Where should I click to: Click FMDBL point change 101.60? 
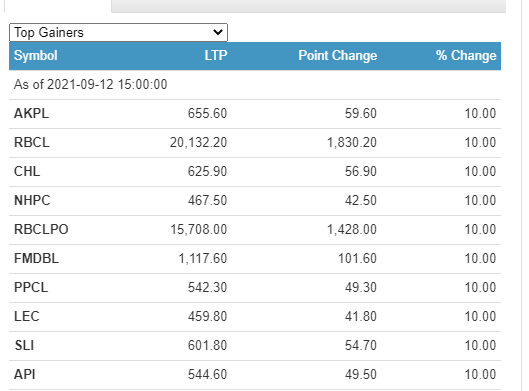(357, 258)
